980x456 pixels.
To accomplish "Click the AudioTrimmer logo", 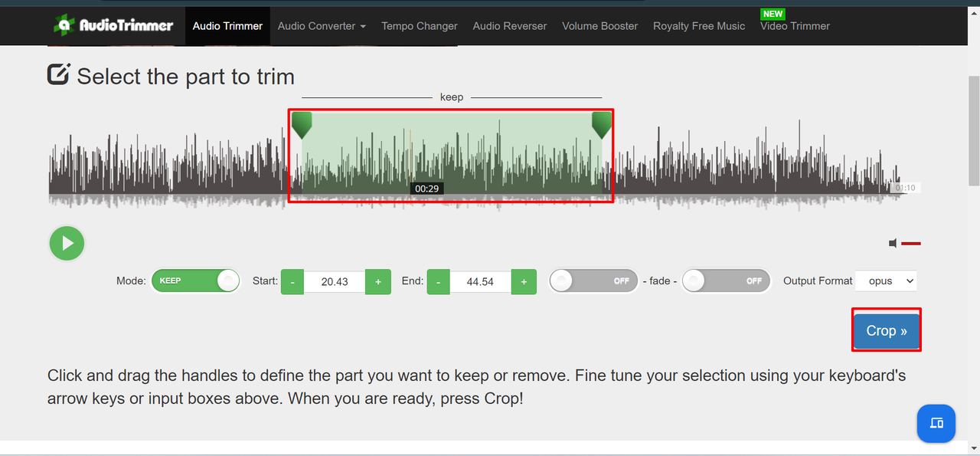I will tap(113, 25).
